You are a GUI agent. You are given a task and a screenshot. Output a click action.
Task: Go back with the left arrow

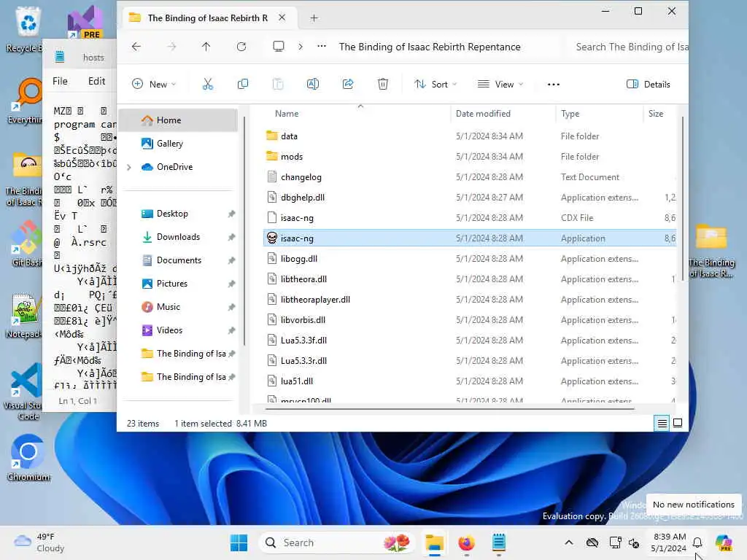click(x=136, y=47)
